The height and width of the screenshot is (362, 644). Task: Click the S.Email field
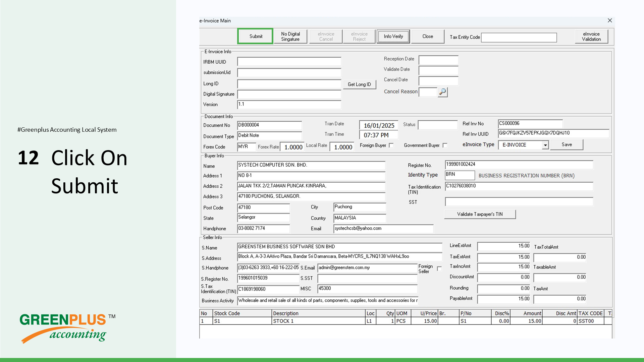[x=368, y=268]
